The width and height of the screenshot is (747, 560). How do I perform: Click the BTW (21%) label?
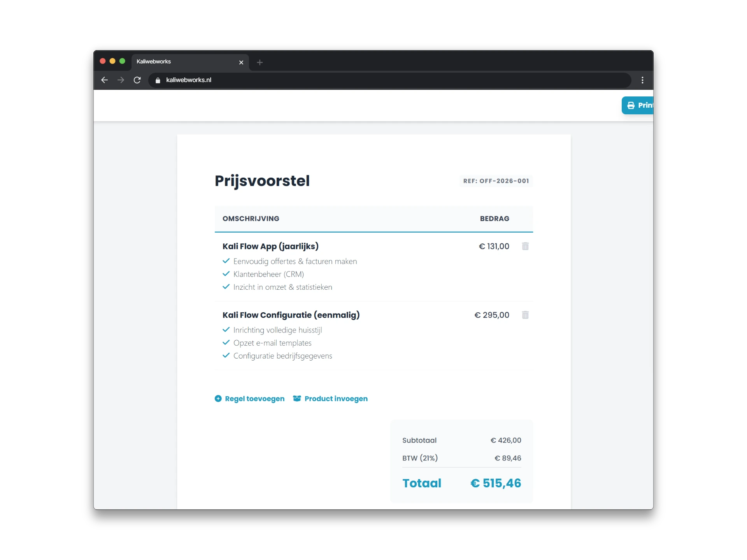click(420, 458)
